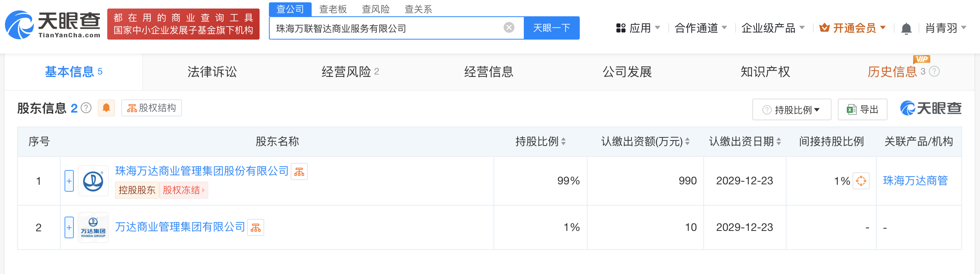The width and height of the screenshot is (980, 274).
Task: Switch to the 查老板 search tab
Action: (x=333, y=9)
